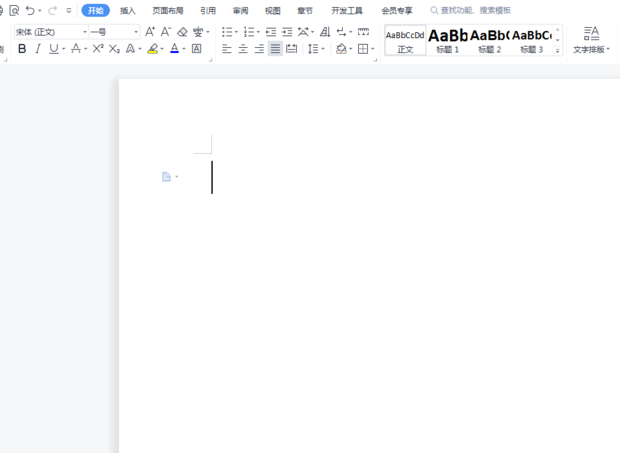Open the borders dropdown arrow

click(372, 49)
